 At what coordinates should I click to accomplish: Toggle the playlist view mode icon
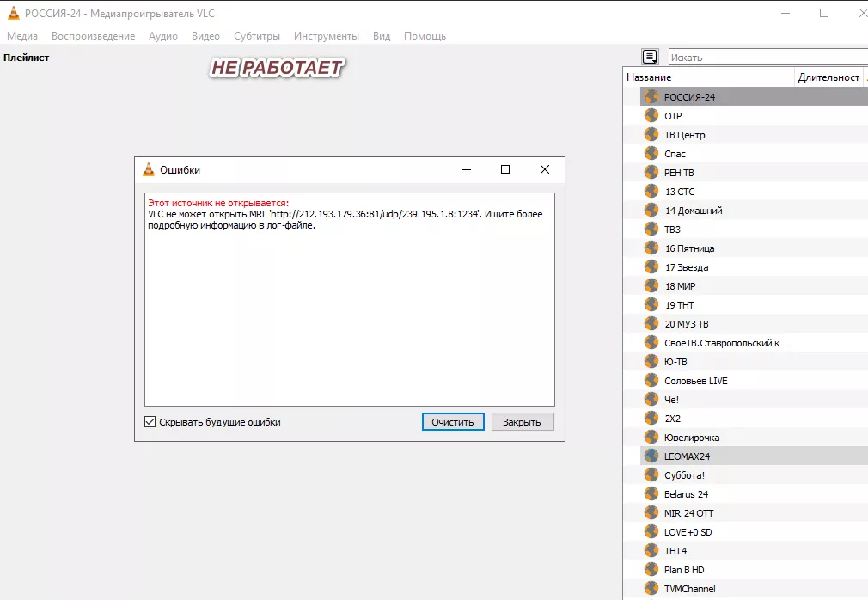tap(650, 57)
